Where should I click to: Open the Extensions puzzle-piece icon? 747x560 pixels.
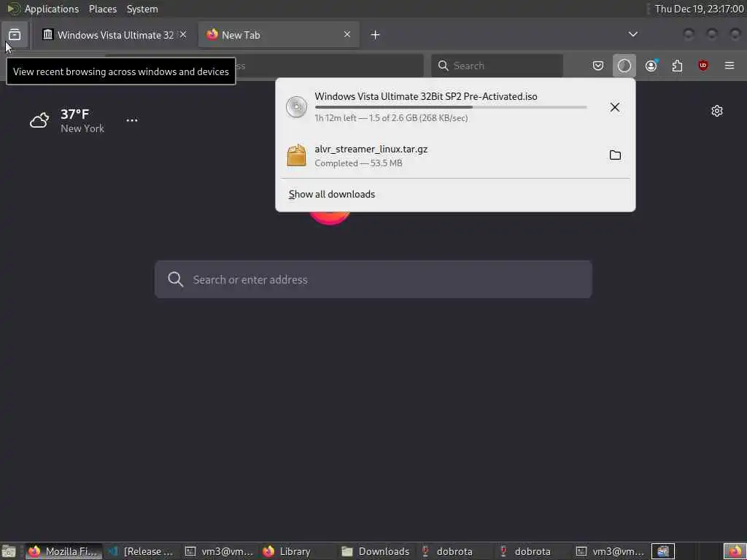pyautogui.click(x=677, y=66)
